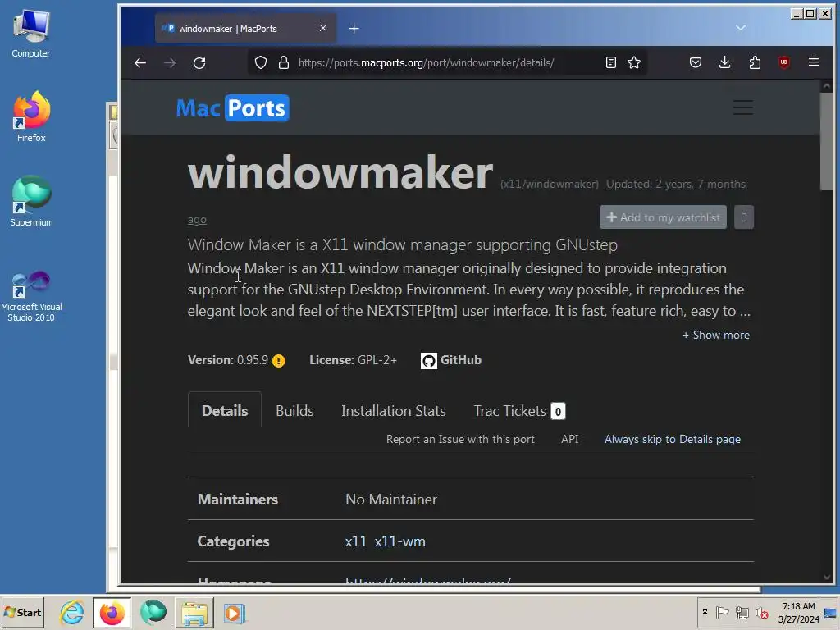Bookmark this page with the star icon
This screenshot has width=840, height=630.
[x=634, y=62]
